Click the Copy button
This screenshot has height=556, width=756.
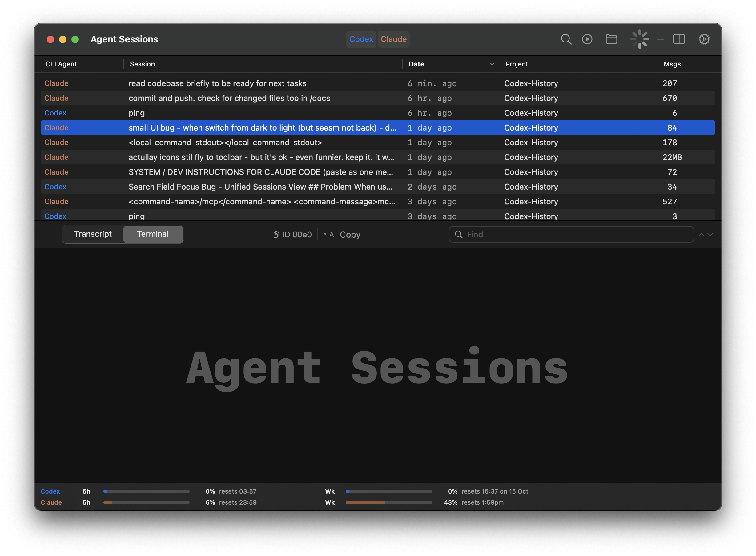point(350,234)
